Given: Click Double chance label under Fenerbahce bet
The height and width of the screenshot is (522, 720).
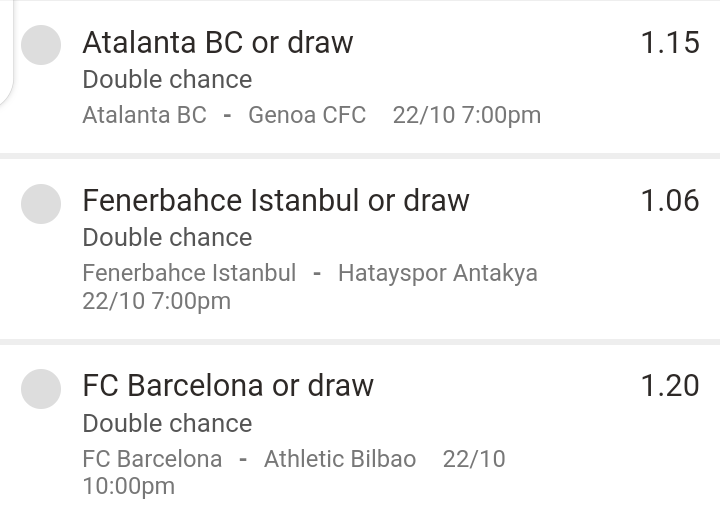Looking at the screenshot, I should pyautogui.click(x=167, y=238).
